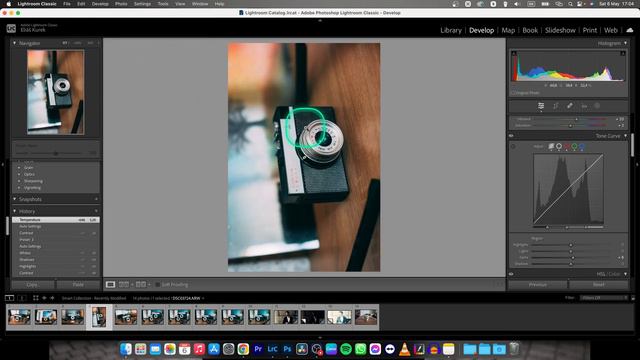Open the File menu

(x=67, y=4)
